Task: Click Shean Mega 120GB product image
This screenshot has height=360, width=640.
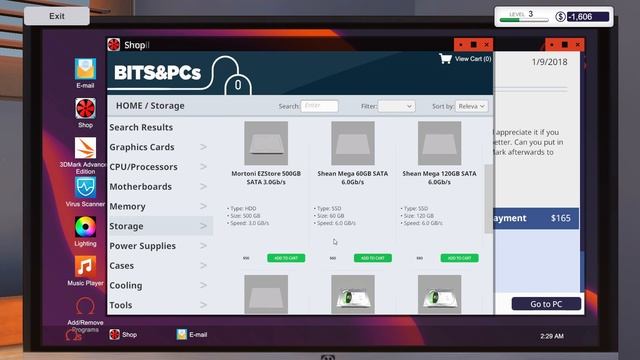Action: (440, 143)
